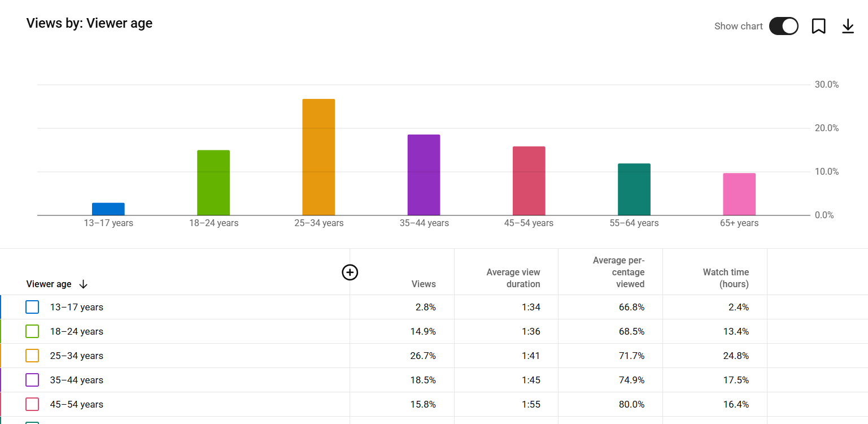Click the bookmark icon beside Show chart
The image size is (868, 424).
[x=818, y=26]
